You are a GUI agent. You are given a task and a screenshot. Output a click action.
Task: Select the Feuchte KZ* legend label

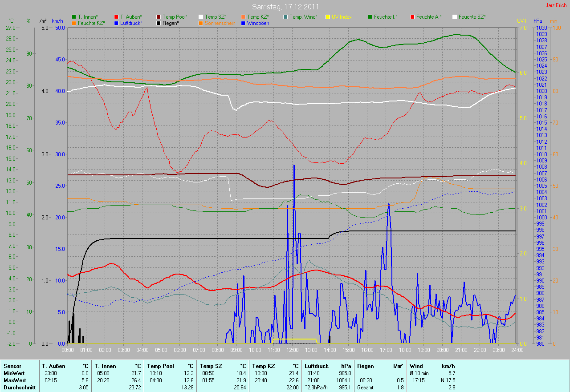(x=91, y=23)
